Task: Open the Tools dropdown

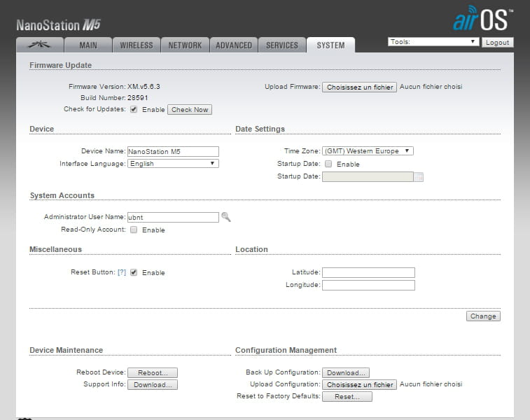Action: point(433,42)
